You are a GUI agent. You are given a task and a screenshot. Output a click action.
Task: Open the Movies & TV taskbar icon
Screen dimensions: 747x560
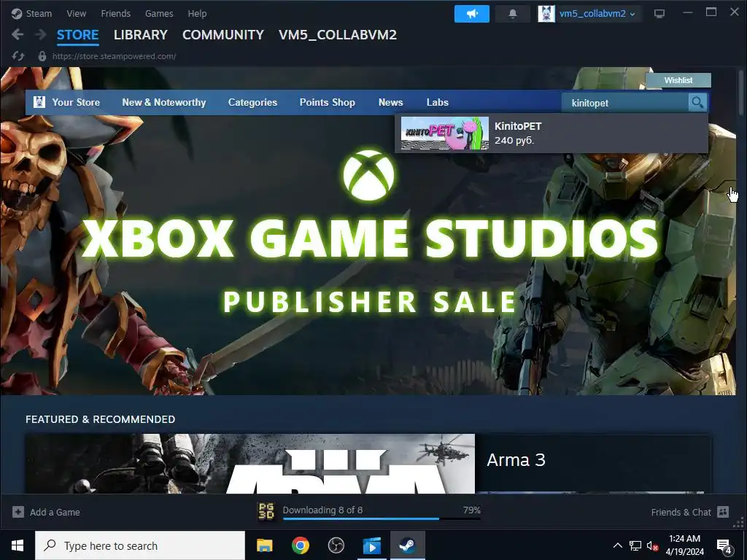pos(371,545)
